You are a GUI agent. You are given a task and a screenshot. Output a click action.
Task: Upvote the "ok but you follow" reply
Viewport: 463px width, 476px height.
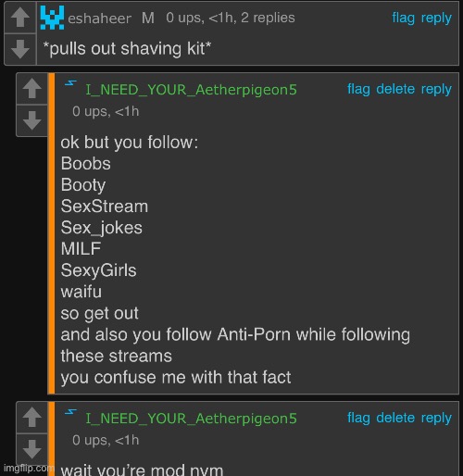coord(32,88)
